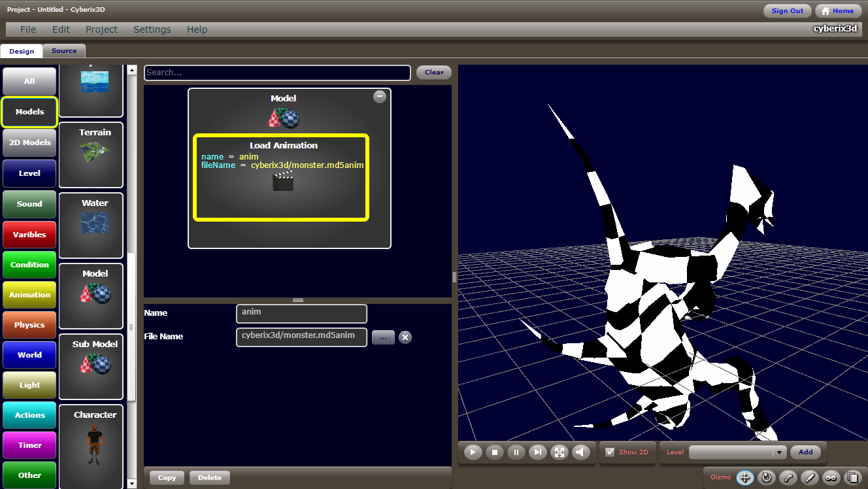Click the clapperboard icon in Load Animation
This screenshot has height=489, width=868.
(x=283, y=181)
